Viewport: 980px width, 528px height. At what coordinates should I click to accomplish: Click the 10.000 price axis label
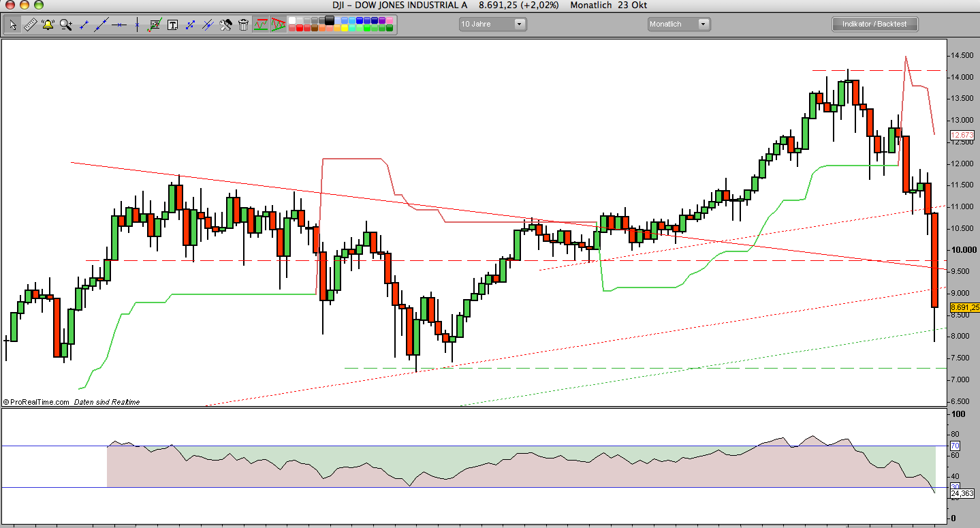tap(964, 250)
